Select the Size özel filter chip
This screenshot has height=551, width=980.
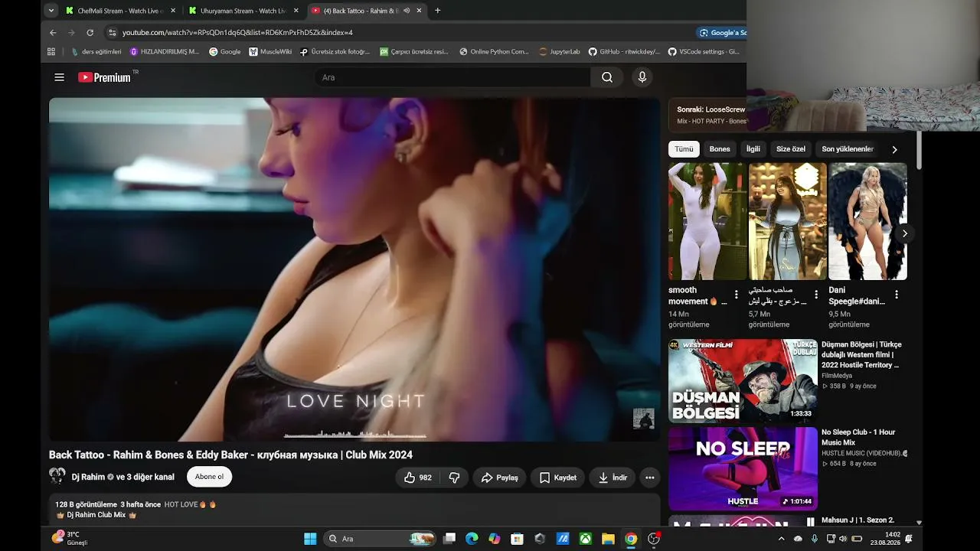pyautogui.click(x=791, y=149)
